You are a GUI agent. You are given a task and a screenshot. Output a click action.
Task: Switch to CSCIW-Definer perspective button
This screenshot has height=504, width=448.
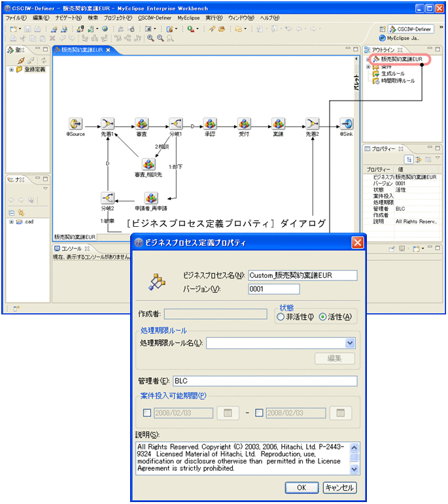pyautogui.click(x=411, y=29)
